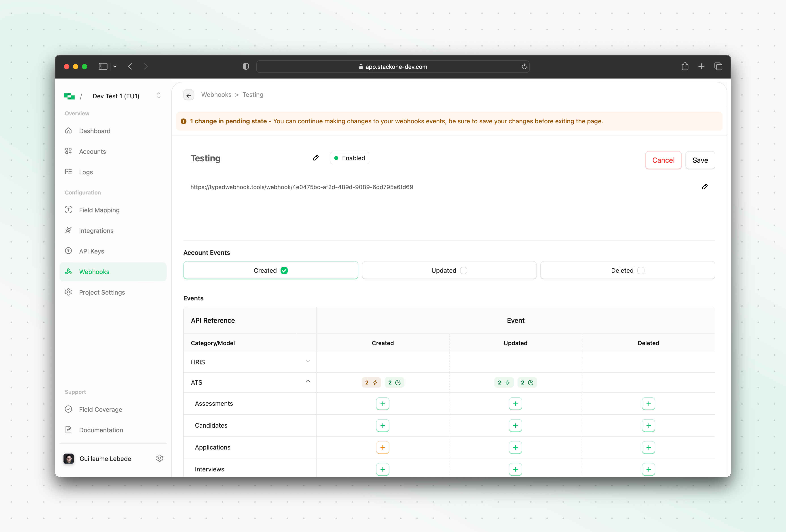Viewport: 786px width, 532px height.
Task: Open Project Settings in the sidebar
Action: (x=113, y=292)
